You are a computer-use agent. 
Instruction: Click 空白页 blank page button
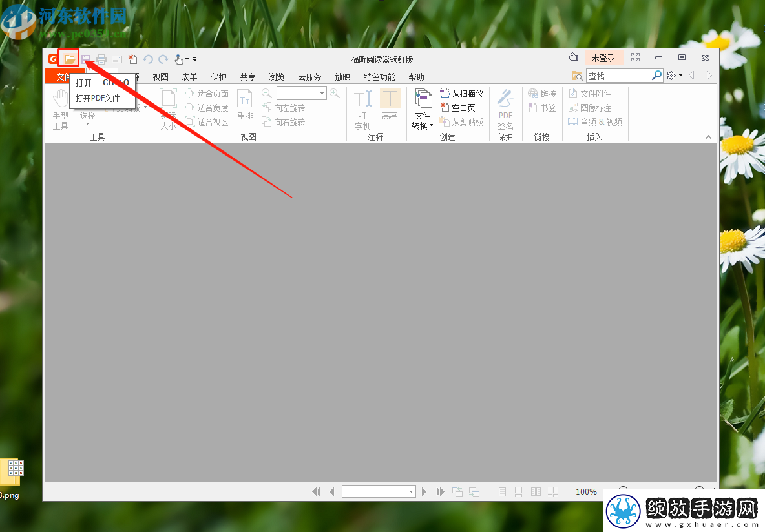point(457,107)
